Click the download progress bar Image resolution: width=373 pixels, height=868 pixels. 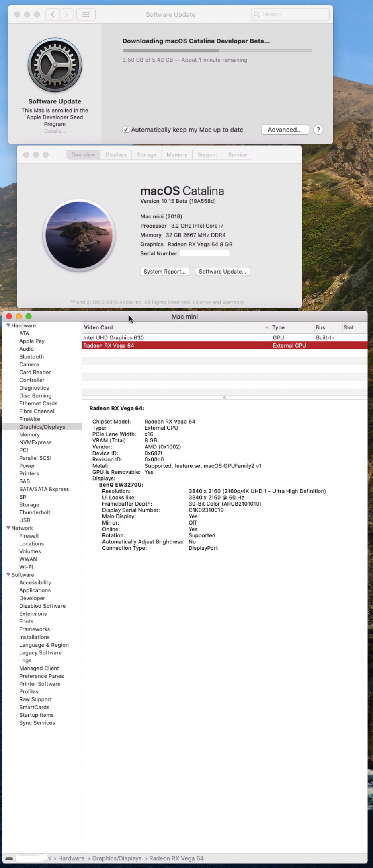tap(217, 51)
